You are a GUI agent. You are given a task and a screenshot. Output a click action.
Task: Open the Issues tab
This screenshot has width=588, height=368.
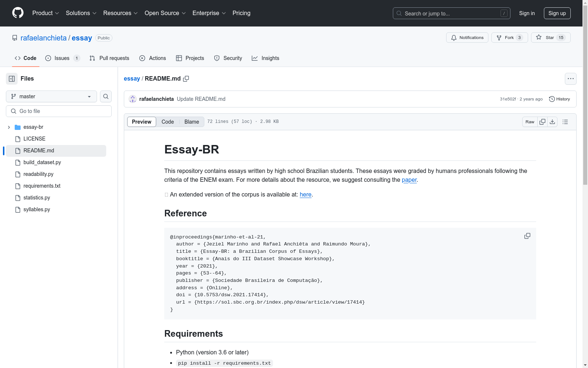coord(62,58)
